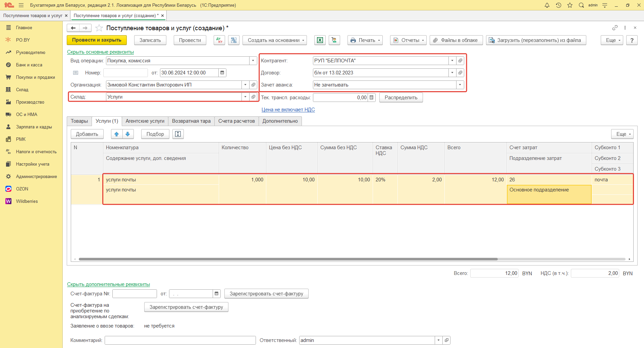Click Скрыть основные реквизиты link
The image size is (644, 348).
(101, 52)
